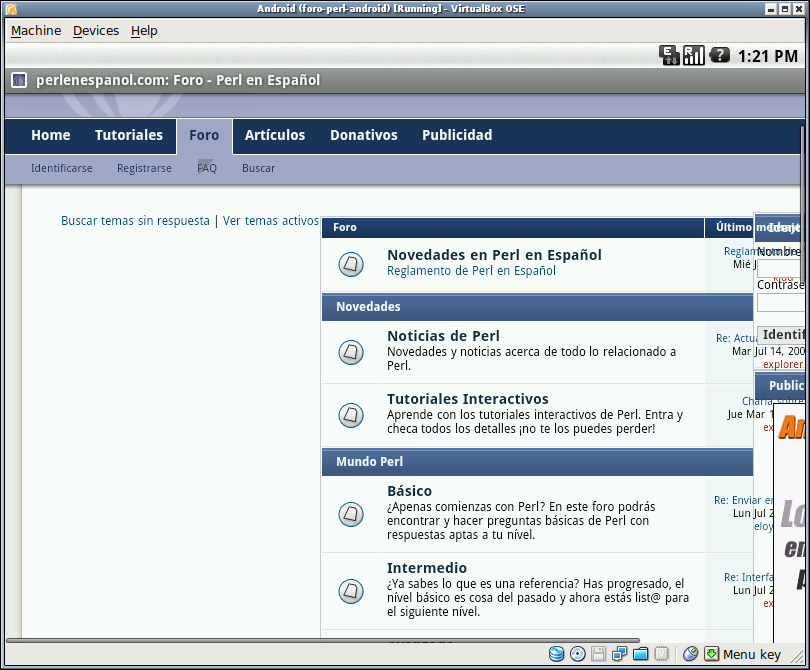This screenshot has height=670, width=810.
Task: Tap the roaming signal strength icon
Action: (x=693, y=55)
